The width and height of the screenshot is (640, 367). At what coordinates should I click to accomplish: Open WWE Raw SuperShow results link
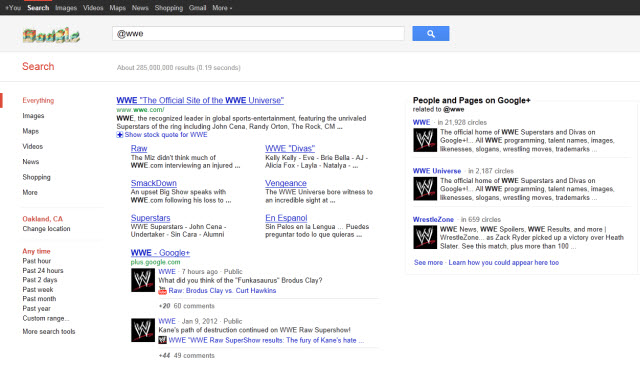point(266,340)
